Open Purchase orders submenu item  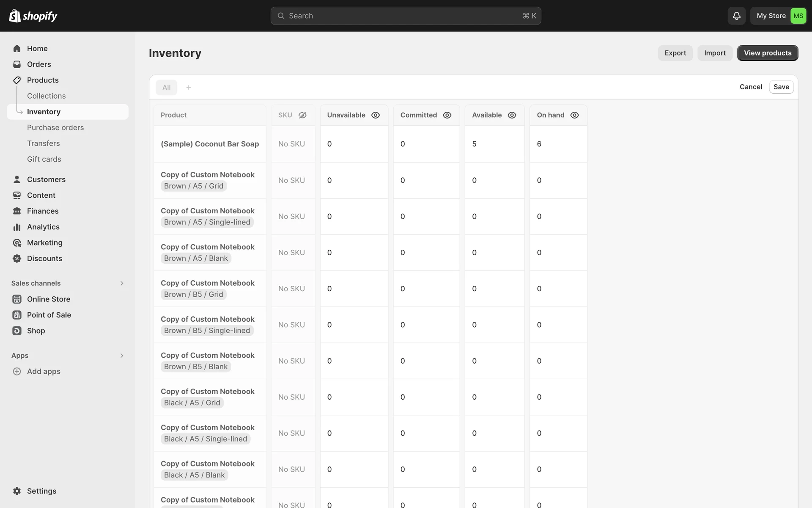coord(55,128)
